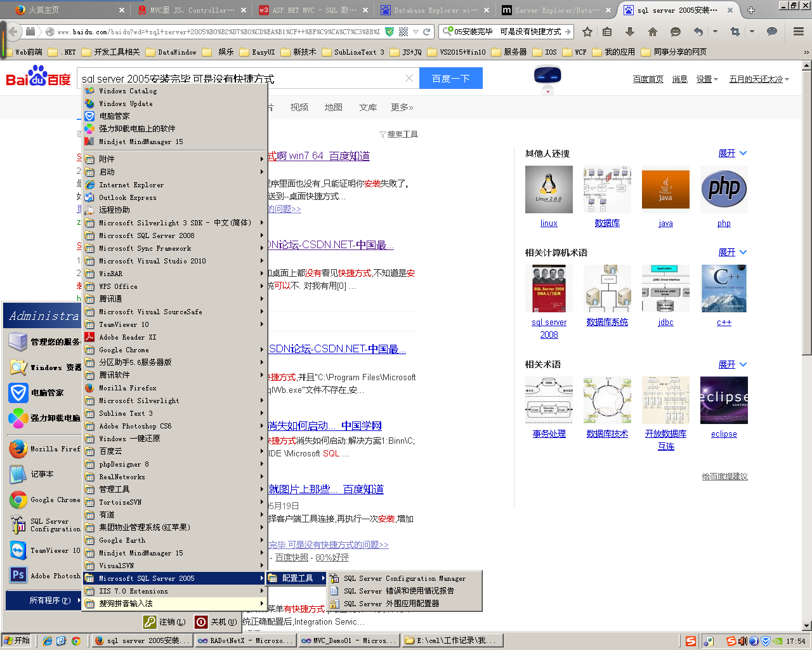Expand the Microsoft SQL Server 2008 submenu

[x=174, y=235]
